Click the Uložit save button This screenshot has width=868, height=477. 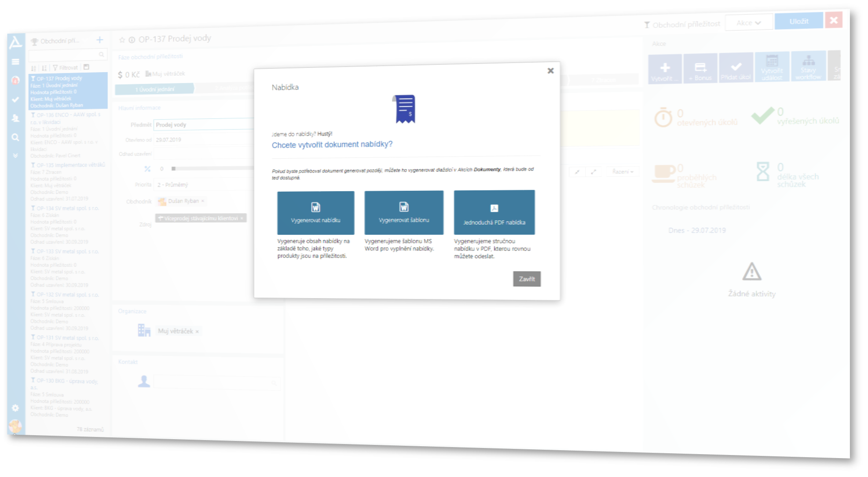[x=798, y=21]
